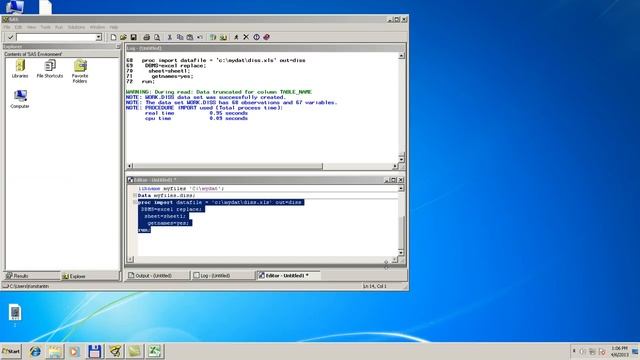Click 'NOTE: WORK.DISS data set was successfully created'
This screenshot has width=640, height=360.
pos(206,97)
